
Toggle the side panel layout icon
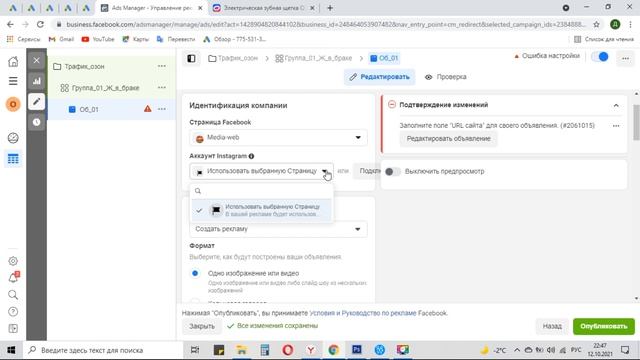191,58
